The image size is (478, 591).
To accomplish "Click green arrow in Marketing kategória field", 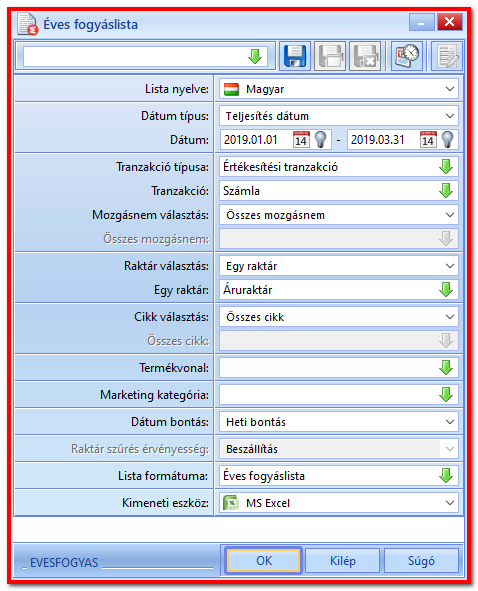I will tap(446, 395).
